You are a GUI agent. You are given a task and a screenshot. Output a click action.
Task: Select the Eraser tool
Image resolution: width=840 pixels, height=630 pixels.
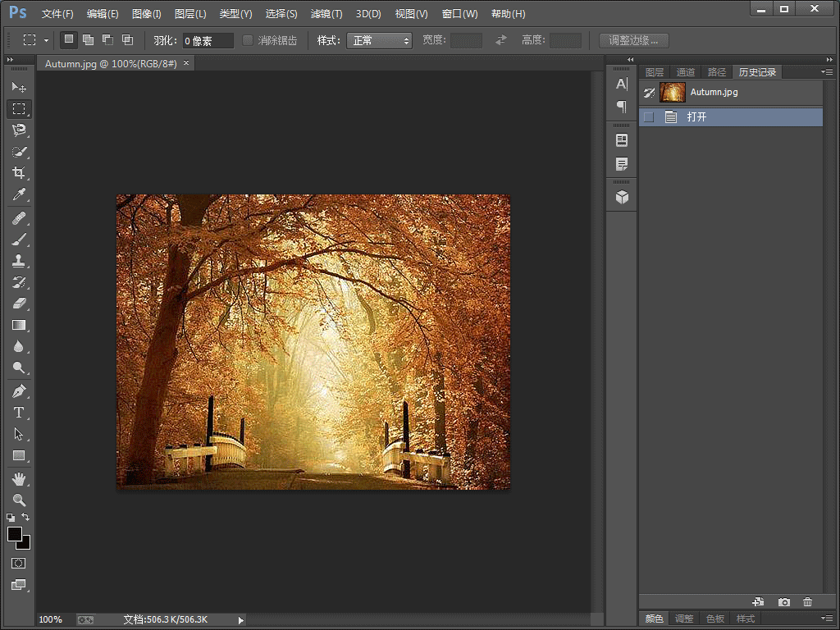19,304
